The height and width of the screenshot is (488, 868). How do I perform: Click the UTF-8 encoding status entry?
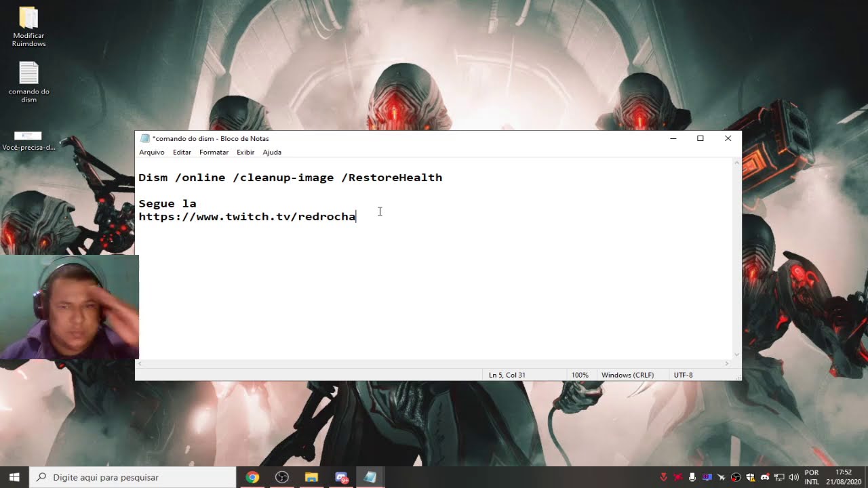[683, 375]
